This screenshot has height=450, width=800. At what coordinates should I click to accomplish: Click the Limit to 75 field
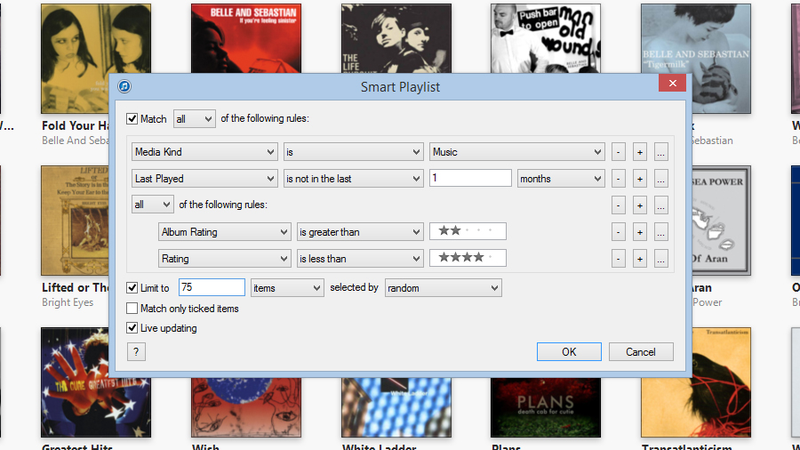[x=212, y=287]
